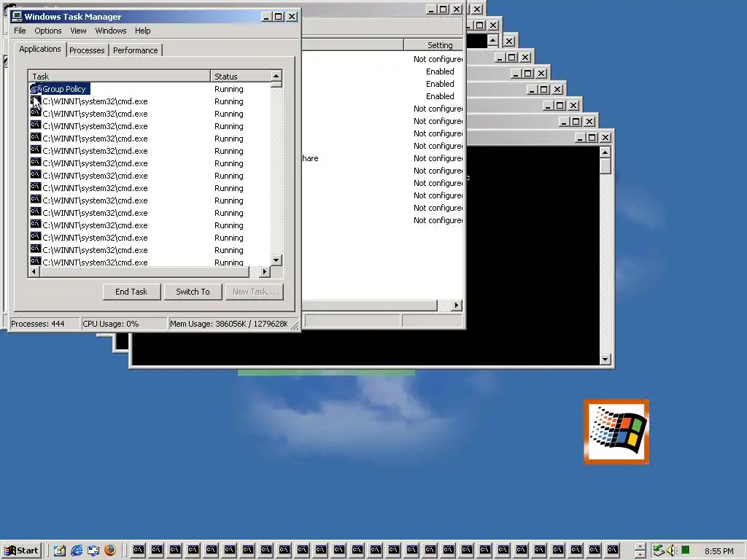Click the Group Policy task row icon
Screen dimensions: 747x560
pos(36,88)
